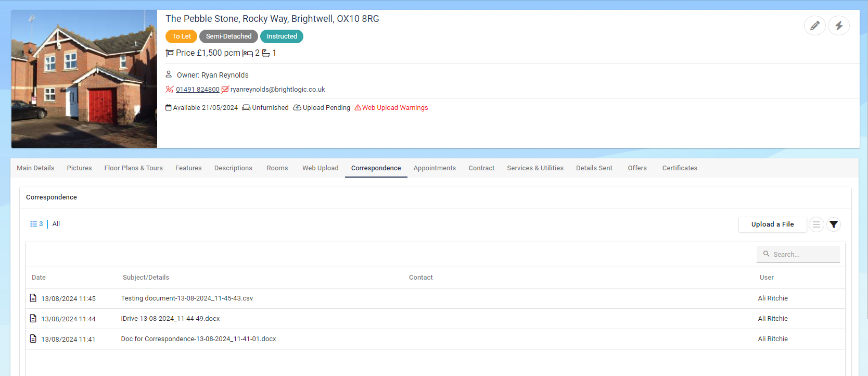The image size is (868, 376).
Task: Select the All filter label
Action: tap(56, 224)
